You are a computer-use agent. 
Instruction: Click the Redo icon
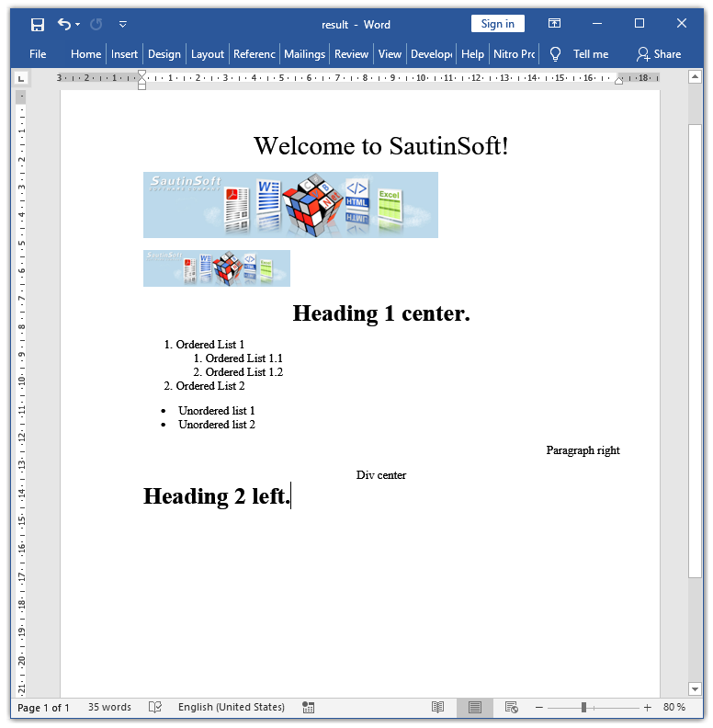coord(96,24)
